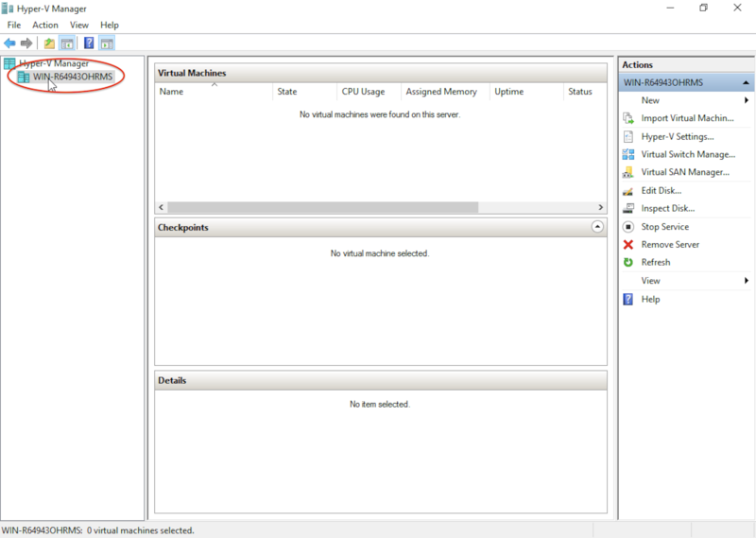Click the Forward arrow in the toolbar
This screenshot has width=756, height=538.
(26, 43)
